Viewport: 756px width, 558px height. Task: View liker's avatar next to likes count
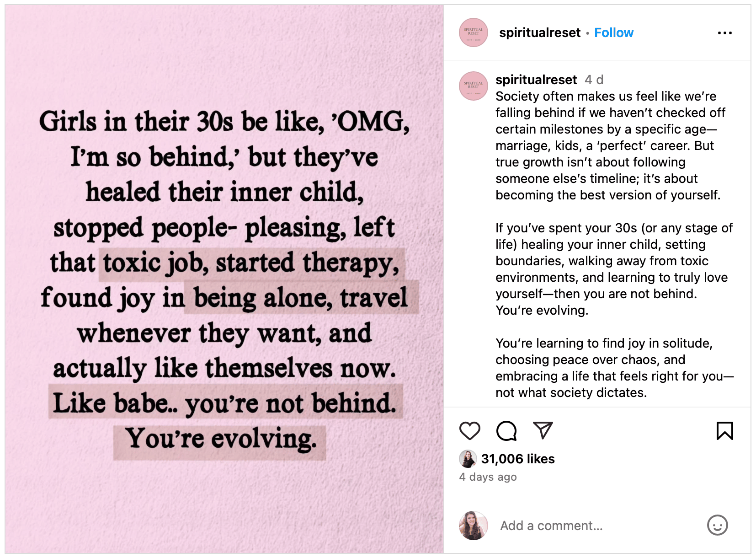[x=468, y=459]
